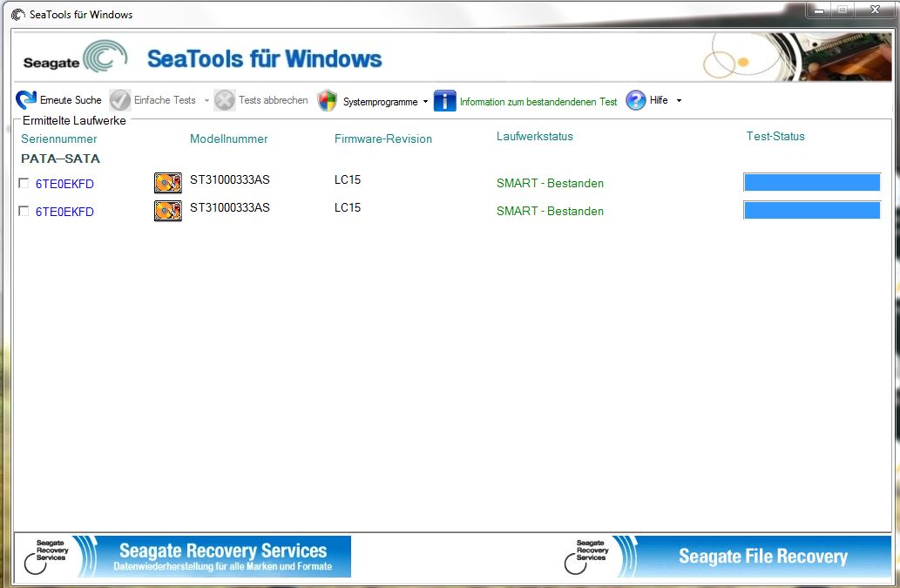The image size is (900, 588).
Task: Click the Erneute Suche label
Action: coord(71,100)
